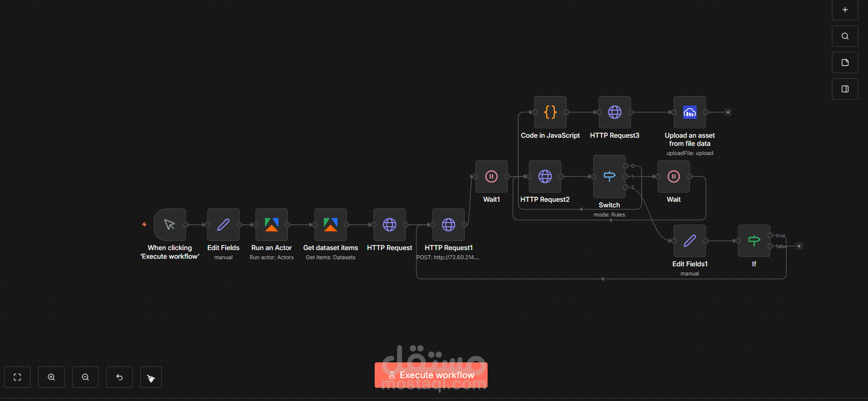Screen dimensions: 868x401
Task: Select the Code in JavaScript node
Action: pyautogui.click(x=550, y=112)
